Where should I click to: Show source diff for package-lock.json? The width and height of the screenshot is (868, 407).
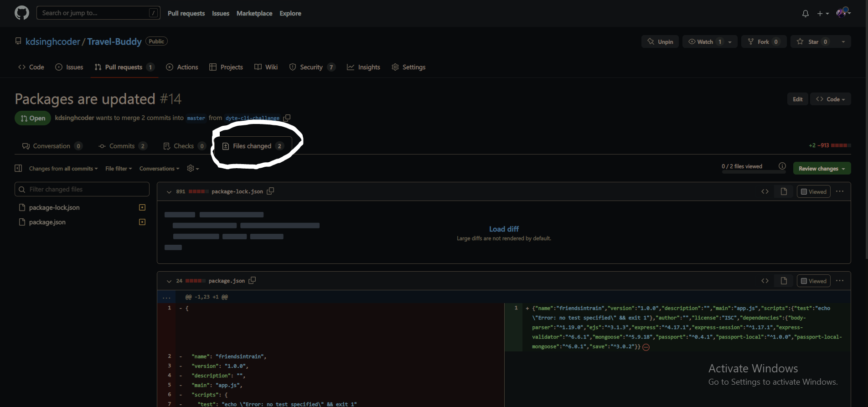coord(765,191)
